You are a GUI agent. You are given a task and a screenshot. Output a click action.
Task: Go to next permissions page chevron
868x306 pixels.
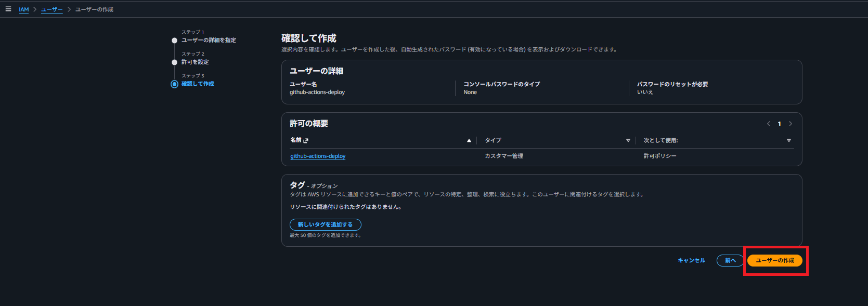(791, 124)
